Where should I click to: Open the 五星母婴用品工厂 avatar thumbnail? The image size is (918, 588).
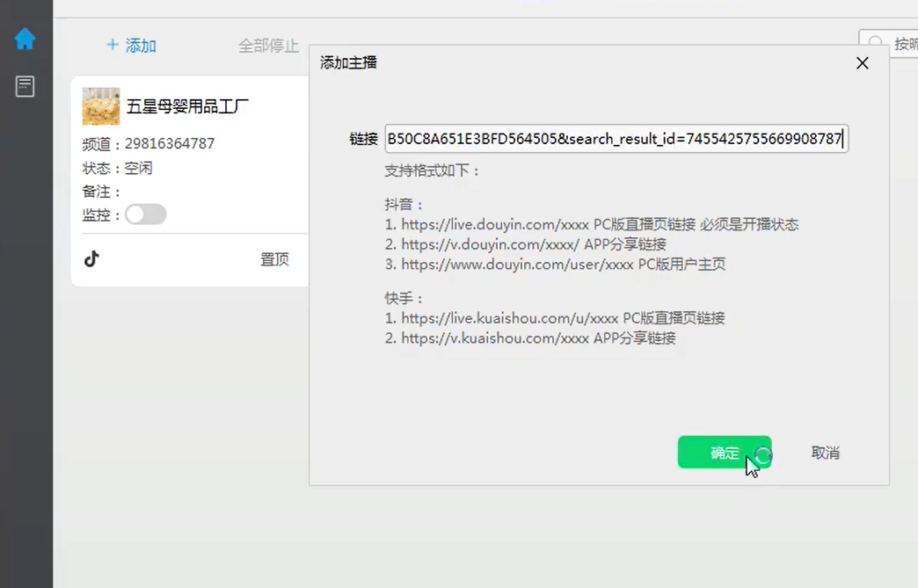point(101,106)
